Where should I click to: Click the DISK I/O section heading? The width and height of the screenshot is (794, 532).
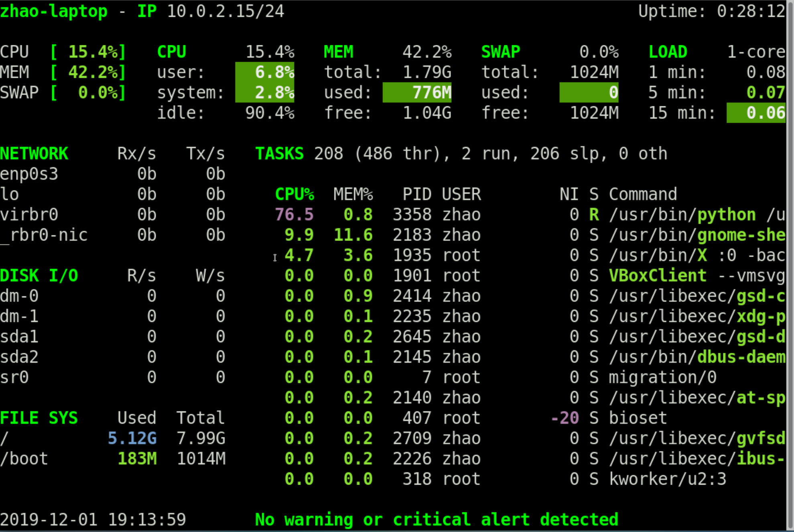[x=39, y=276]
